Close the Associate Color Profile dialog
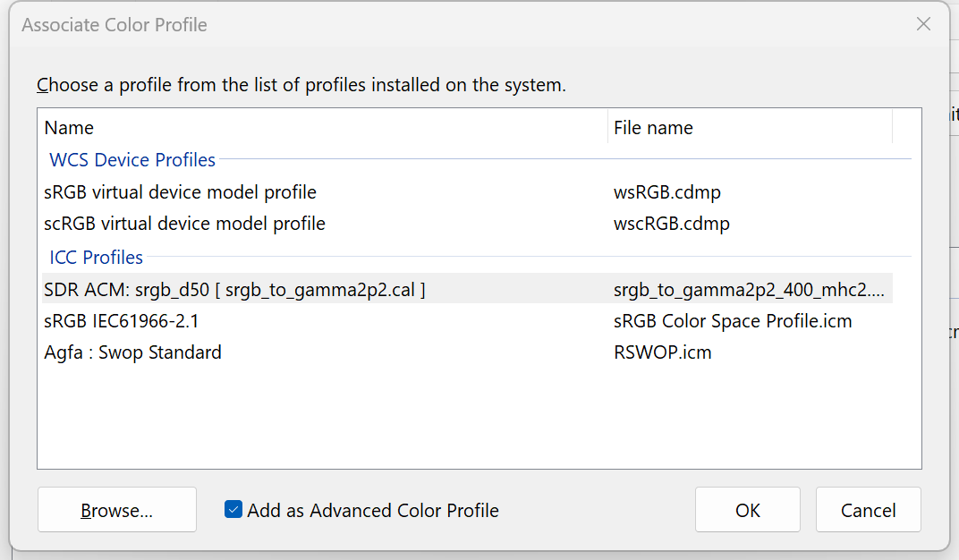959x560 pixels. [923, 24]
